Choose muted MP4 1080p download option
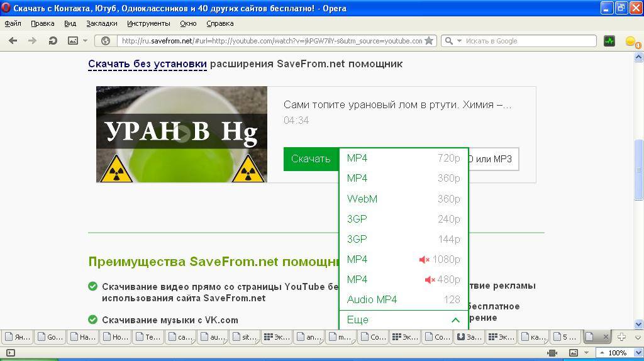644x361 pixels. [x=403, y=259]
